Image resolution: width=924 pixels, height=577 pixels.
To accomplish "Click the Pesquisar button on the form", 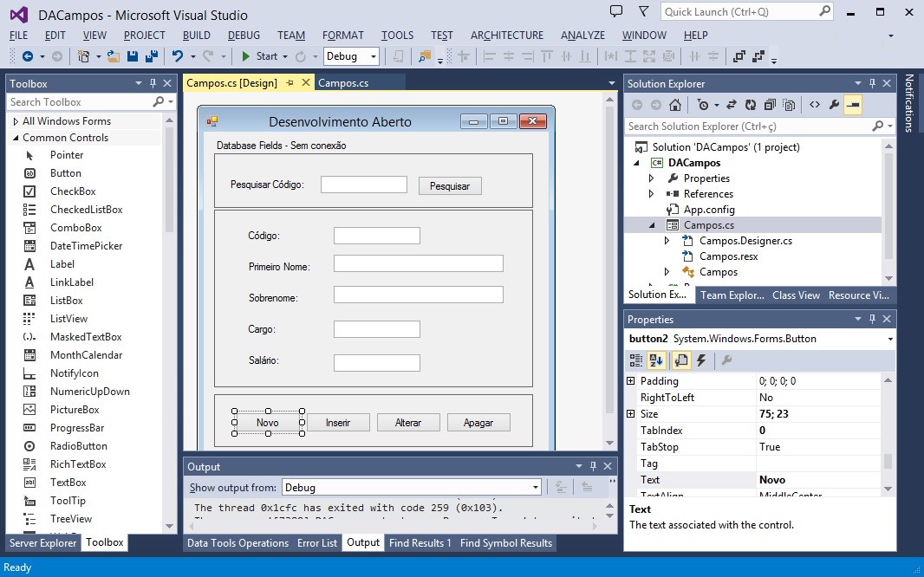I will point(450,186).
